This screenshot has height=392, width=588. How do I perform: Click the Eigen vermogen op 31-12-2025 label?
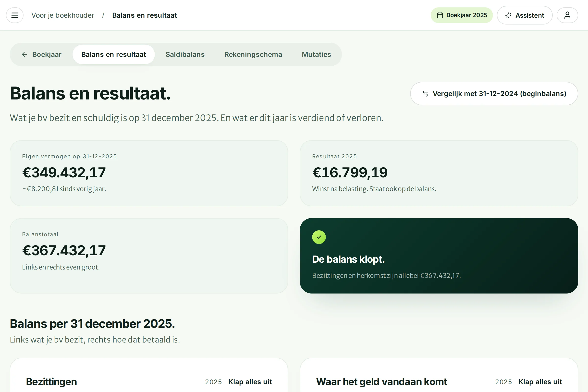[70, 157]
